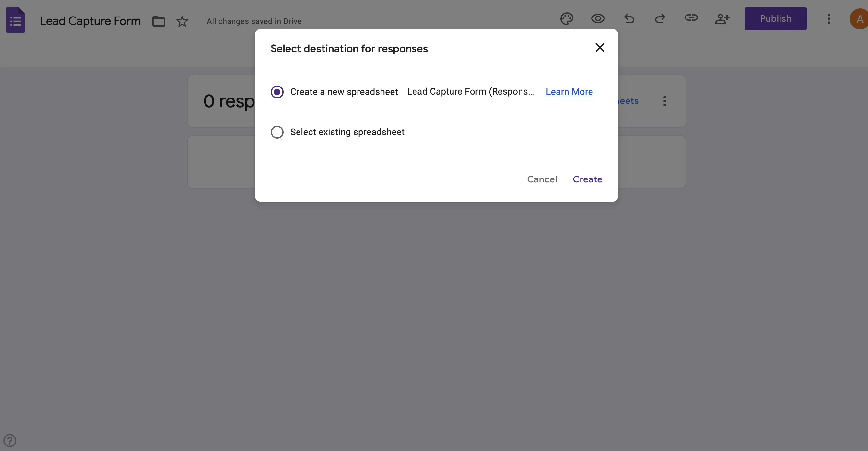Edit the spreadsheet name field
This screenshot has width=868, height=451.
coord(471,92)
